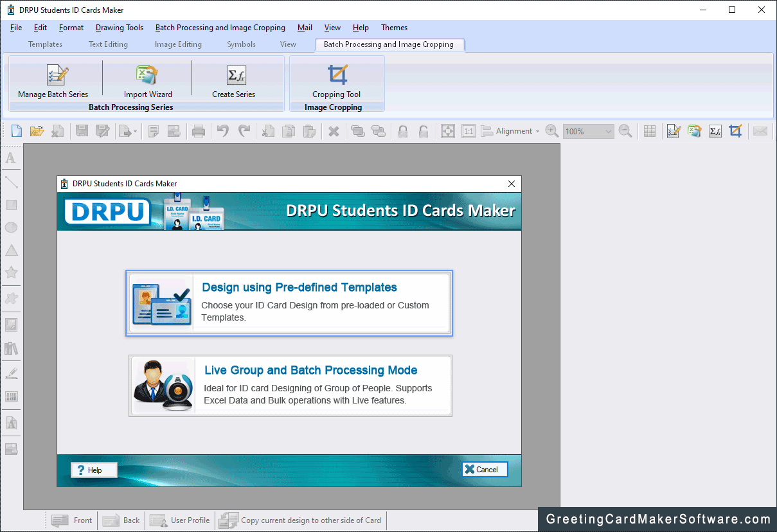Switch to the Text Editing ribbon tab
This screenshot has height=532, width=777.
pos(108,44)
